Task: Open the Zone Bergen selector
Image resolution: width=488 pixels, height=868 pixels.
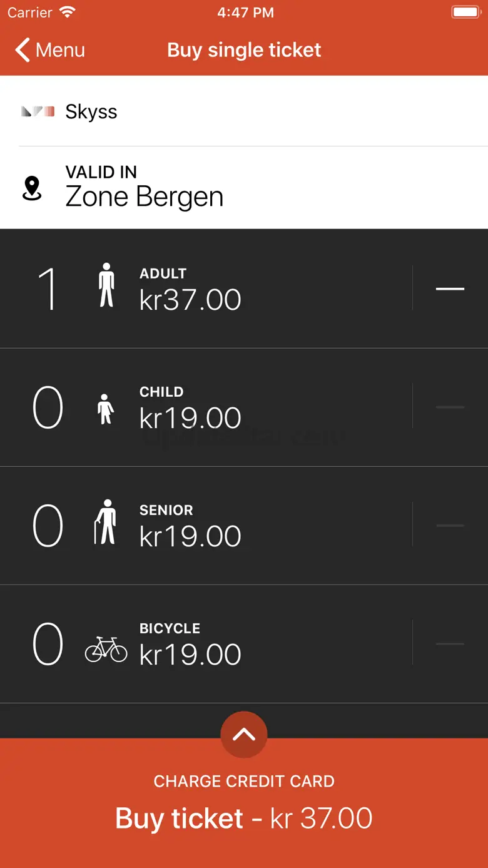Action: click(x=244, y=188)
